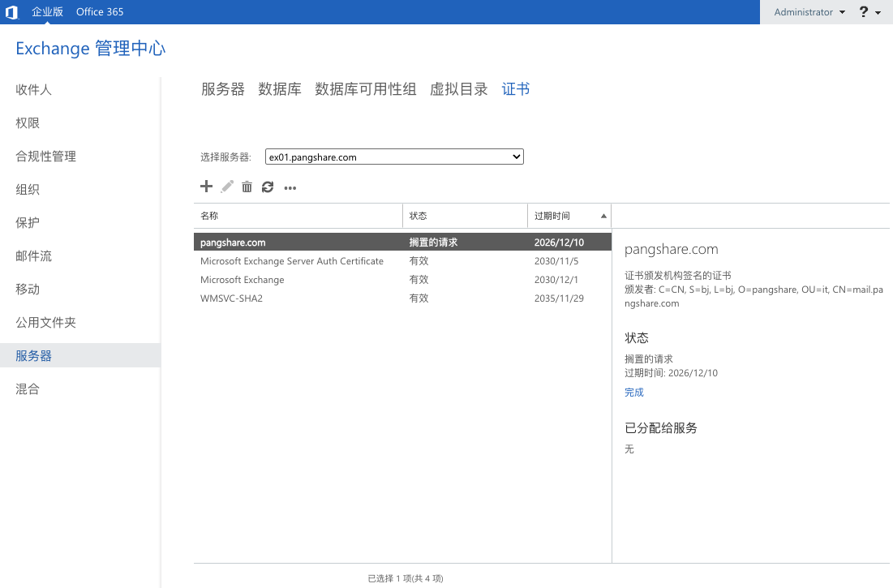Click the 完成 link in the details pane
The height and width of the screenshot is (588, 893).
coord(633,392)
